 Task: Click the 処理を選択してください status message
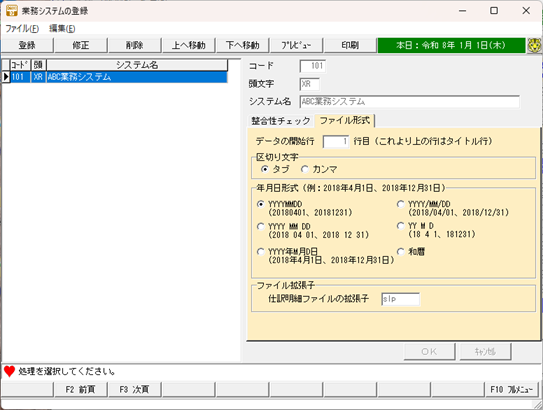(x=67, y=372)
